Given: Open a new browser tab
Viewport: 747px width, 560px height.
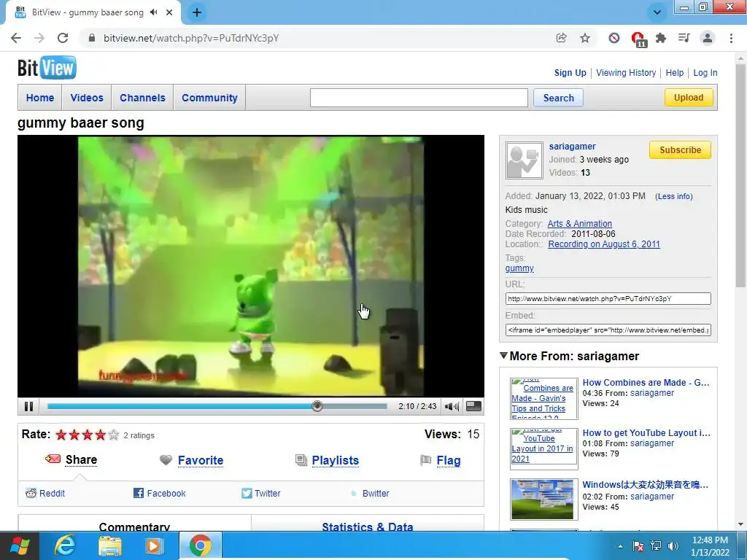Looking at the screenshot, I should pos(197,12).
